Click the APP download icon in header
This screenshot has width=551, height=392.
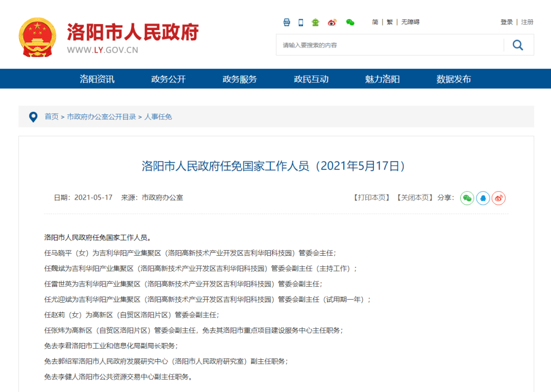click(x=287, y=22)
